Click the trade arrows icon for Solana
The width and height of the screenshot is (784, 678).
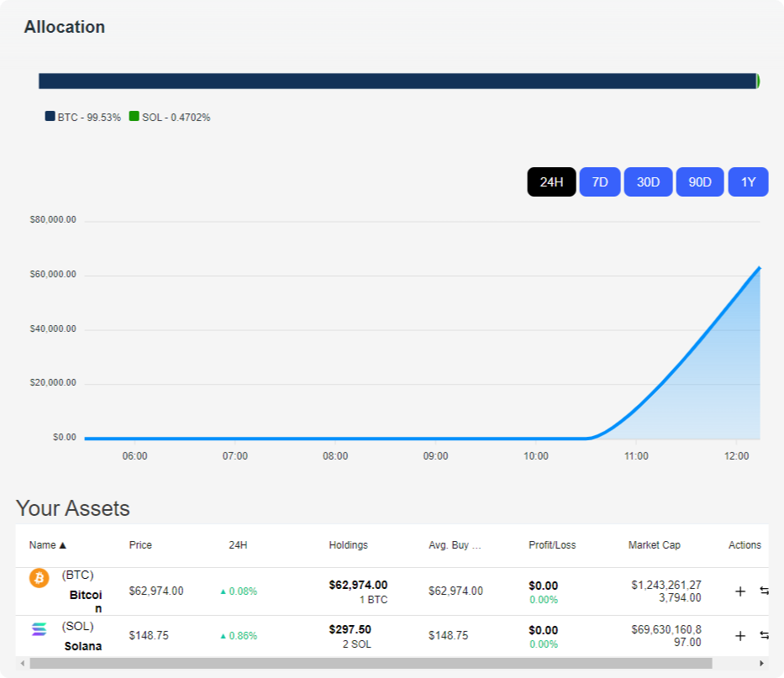[766, 636]
